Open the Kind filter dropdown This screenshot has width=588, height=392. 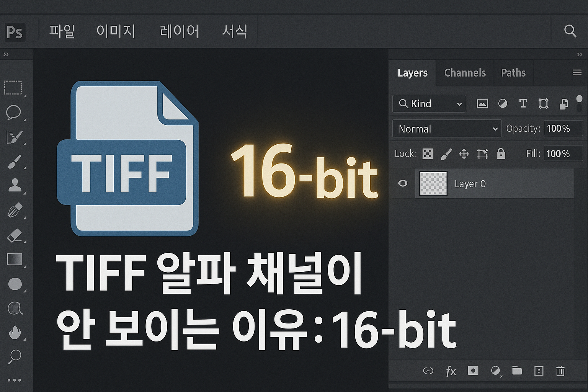429,104
